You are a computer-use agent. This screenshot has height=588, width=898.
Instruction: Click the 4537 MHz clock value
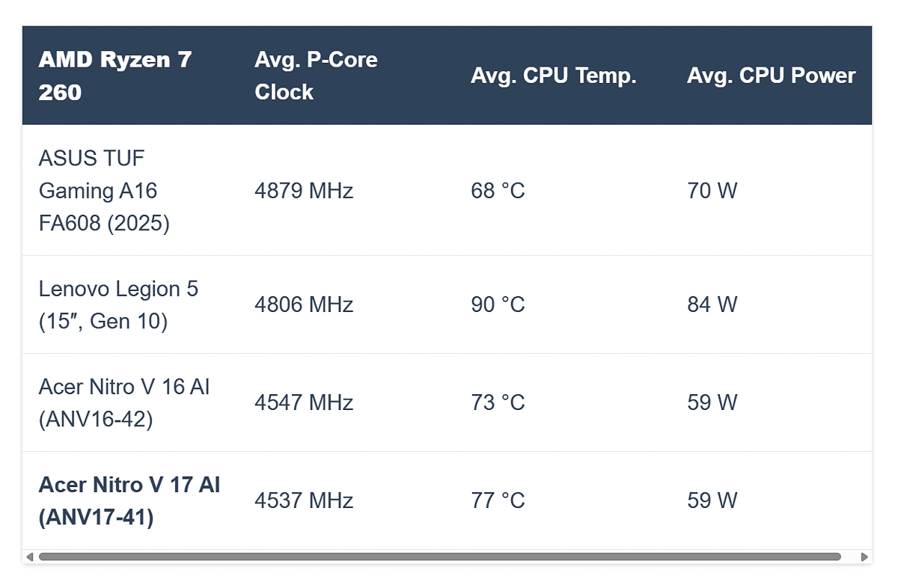304,500
